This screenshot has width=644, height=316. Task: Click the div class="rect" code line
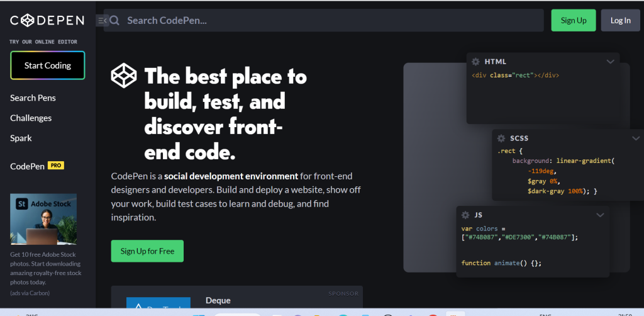click(x=516, y=75)
